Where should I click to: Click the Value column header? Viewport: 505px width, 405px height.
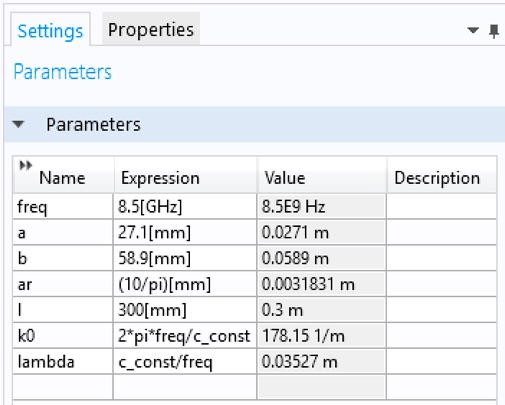[322, 175]
